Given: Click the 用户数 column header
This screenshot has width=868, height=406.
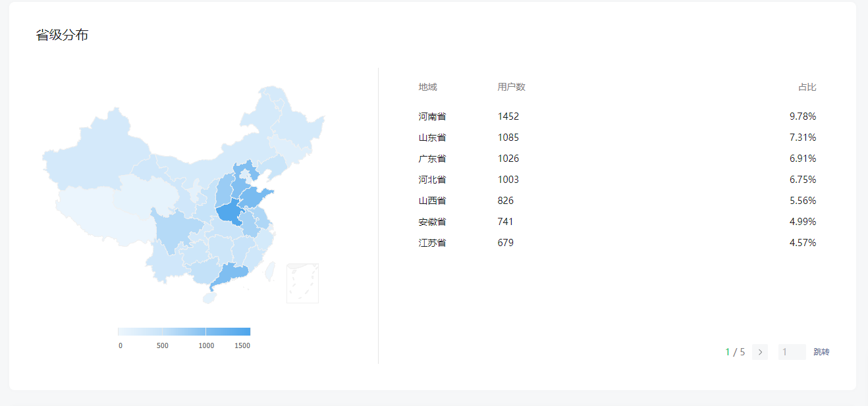Looking at the screenshot, I should pyautogui.click(x=511, y=87).
